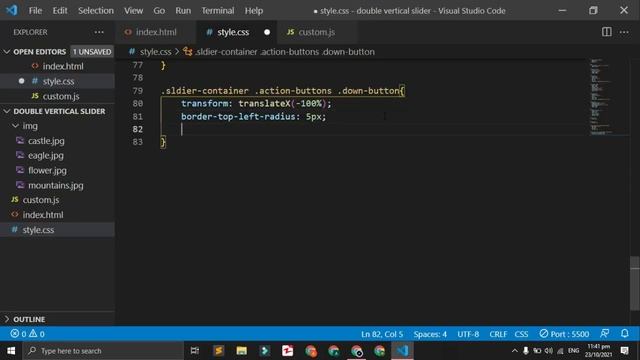
Task: Click the volume icon in system tray
Action: (x=549, y=351)
